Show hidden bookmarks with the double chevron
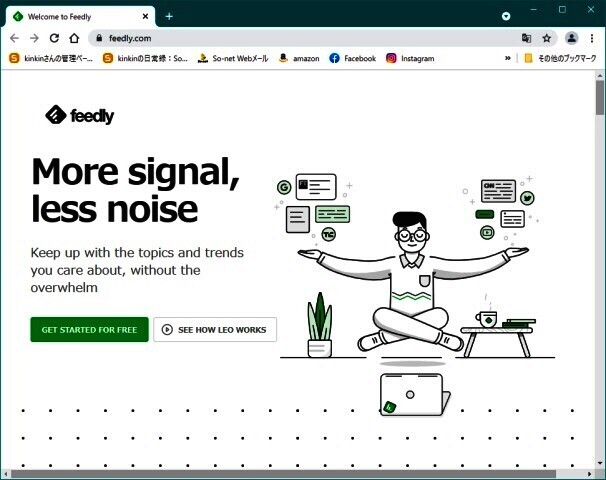The height and width of the screenshot is (480, 606). [507, 58]
